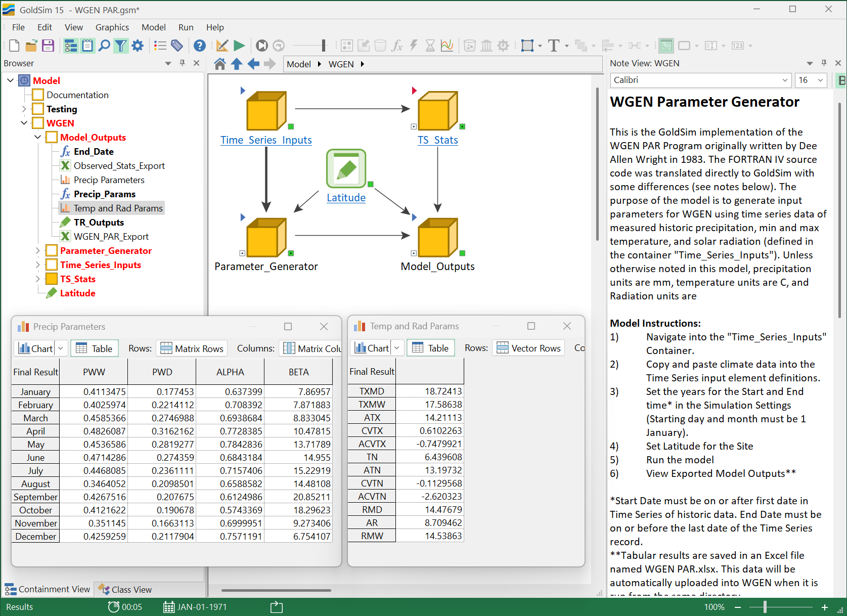Pin the Browser pane with pushpin

pyautogui.click(x=183, y=63)
